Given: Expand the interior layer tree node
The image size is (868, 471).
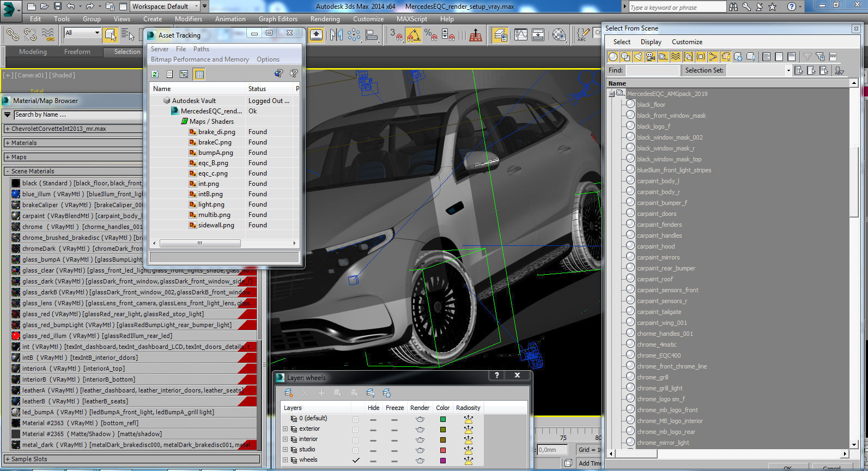Looking at the screenshot, I should coord(285,439).
